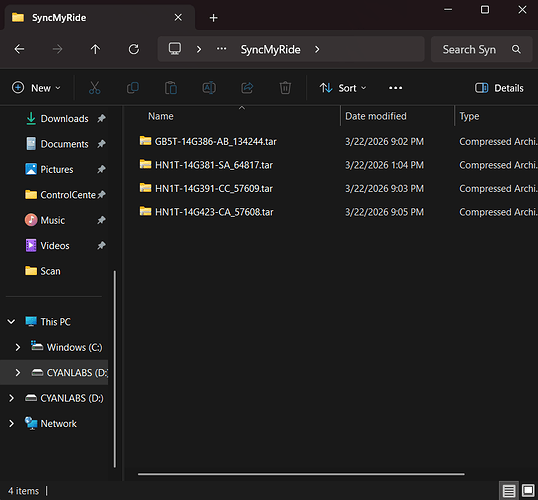Expand the Windows (C:) drive tree

point(18,347)
